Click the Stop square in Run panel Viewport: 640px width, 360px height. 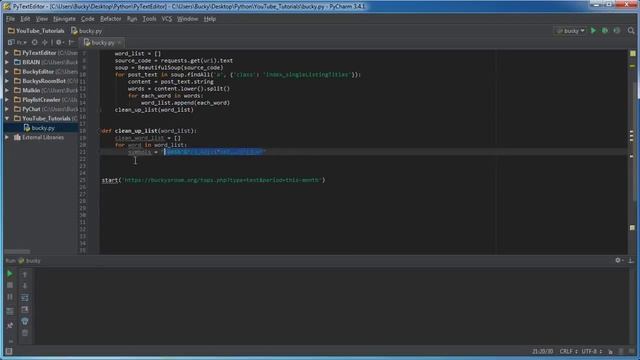point(10,285)
